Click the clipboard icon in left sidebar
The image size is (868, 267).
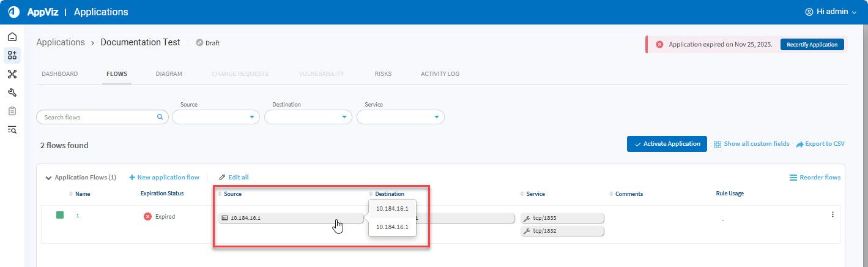click(x=12, y=111)
